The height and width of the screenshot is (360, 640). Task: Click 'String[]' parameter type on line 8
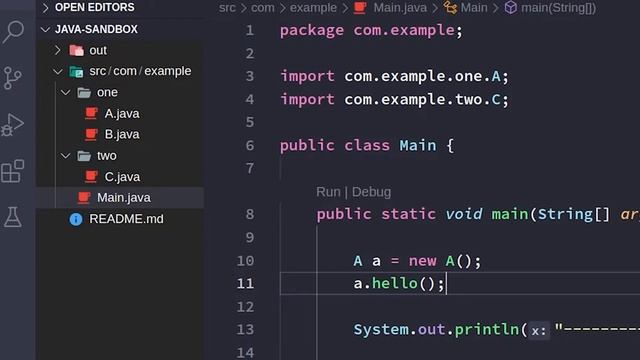[x=574, y=214]
